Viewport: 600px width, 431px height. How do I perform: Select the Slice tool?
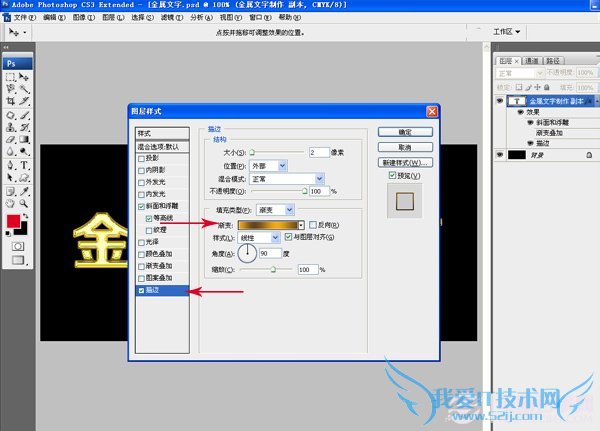(x=24, y=101)
